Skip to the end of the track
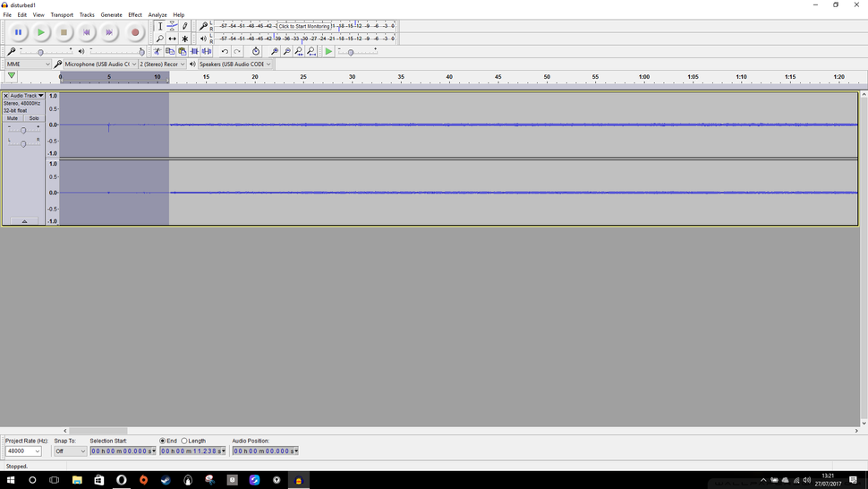 click(x=109, y=32)
